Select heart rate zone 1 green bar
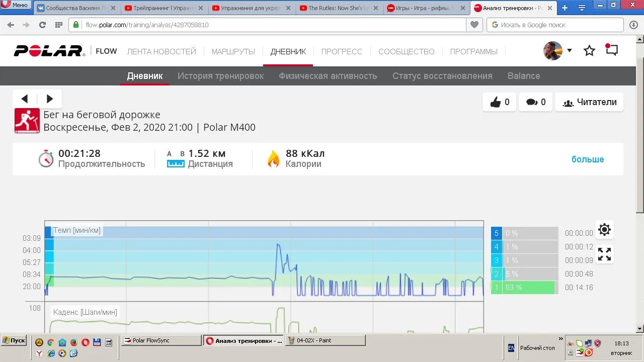The image size is (644, 362). click(x=523, y=288)
